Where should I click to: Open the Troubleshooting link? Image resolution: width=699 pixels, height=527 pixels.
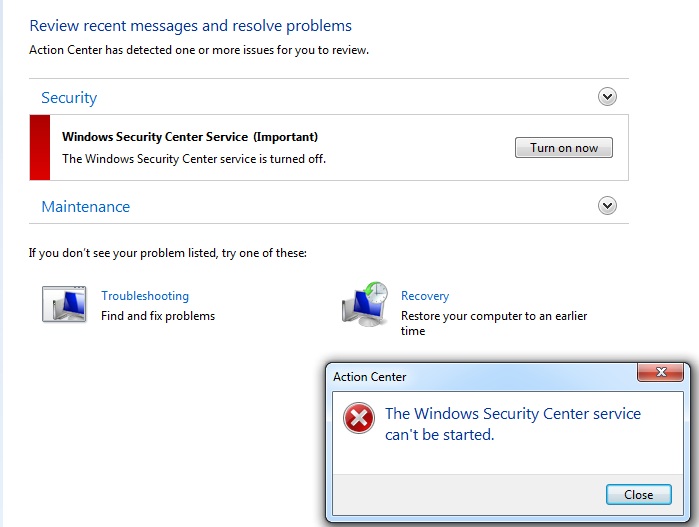pyautogui.click(x=145, y=296)
